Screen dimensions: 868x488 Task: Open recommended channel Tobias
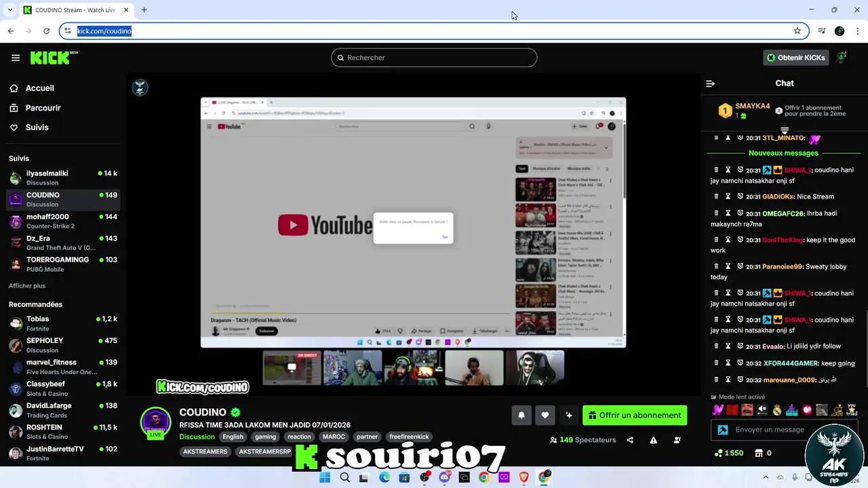pyautogui.click(x=64, y=323)
